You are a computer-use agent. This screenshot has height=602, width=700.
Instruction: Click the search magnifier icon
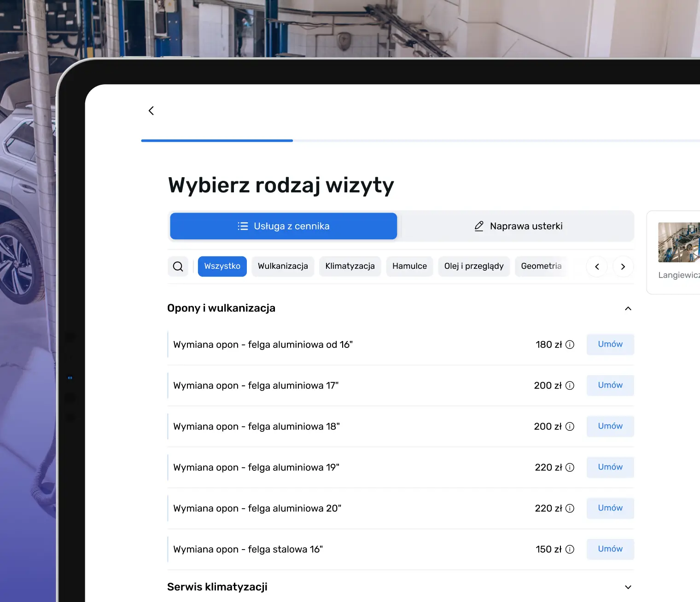tap(178, 266)
